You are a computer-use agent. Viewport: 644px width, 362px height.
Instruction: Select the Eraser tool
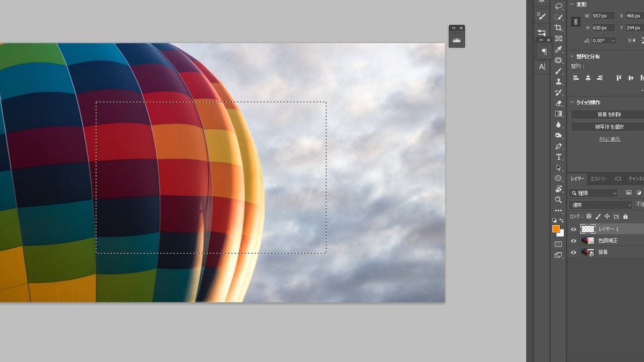[x=559, y=103]
